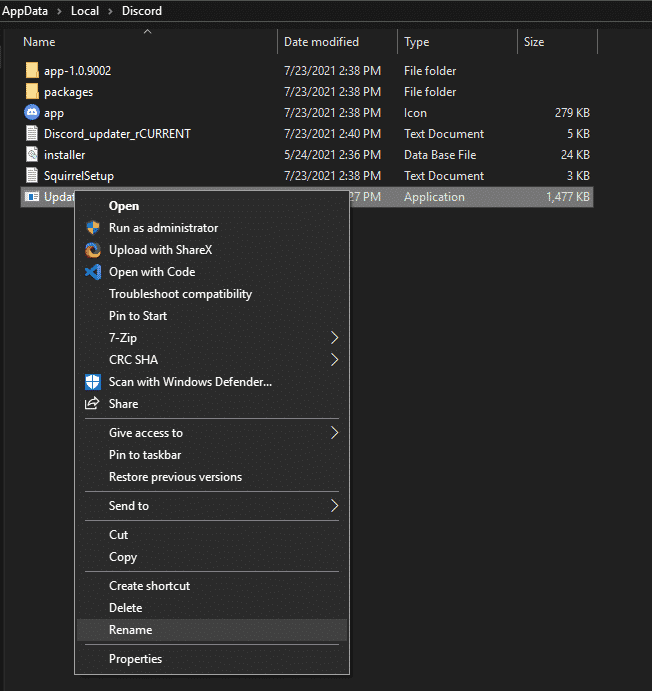Select the Discord app icon file
Viewport: 652px width, 691px height.
[32, 113]
